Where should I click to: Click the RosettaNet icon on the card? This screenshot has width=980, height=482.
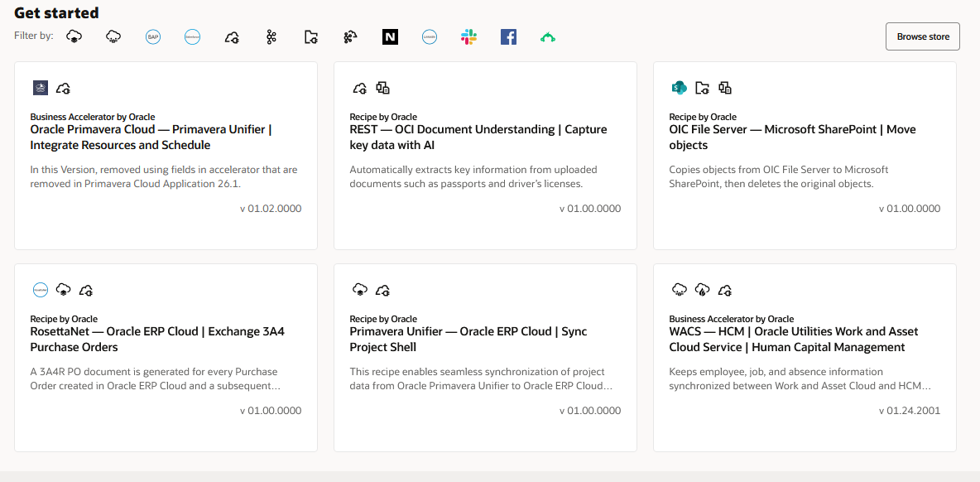[x=40, y=290]
